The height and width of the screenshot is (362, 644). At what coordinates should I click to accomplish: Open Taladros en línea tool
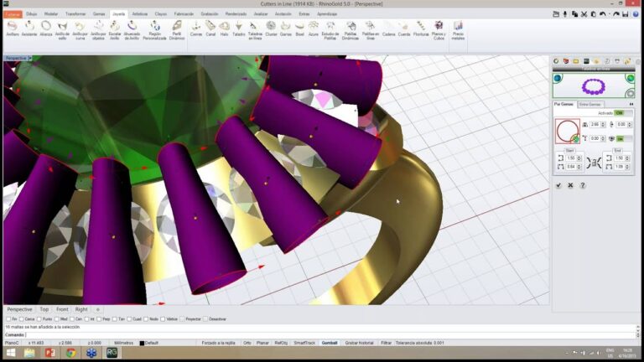click(x=255, y=31)
